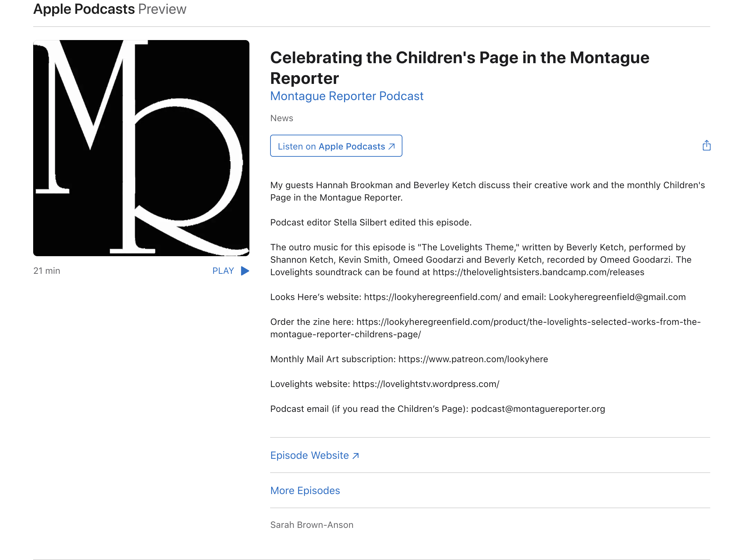Click the lovelightstv.wordpress.com URL
Screen dimensions: 742x560
426,384
